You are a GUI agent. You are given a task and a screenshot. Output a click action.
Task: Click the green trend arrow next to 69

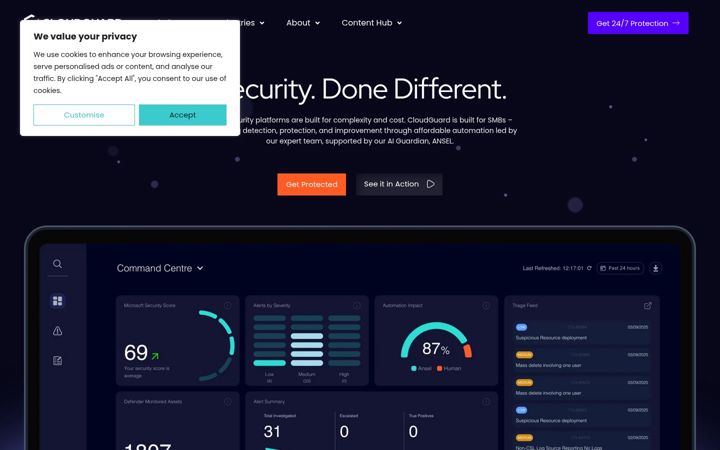155,355
